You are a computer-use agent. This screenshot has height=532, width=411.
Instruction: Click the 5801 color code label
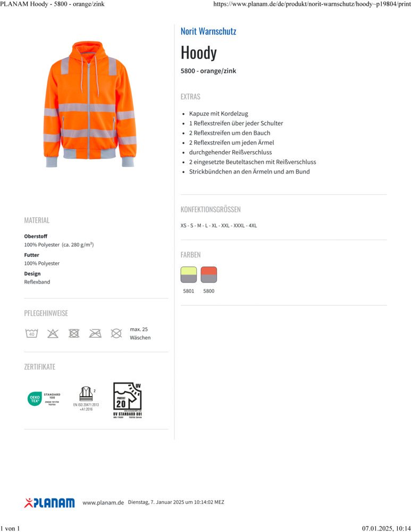[x=189, y=291]
